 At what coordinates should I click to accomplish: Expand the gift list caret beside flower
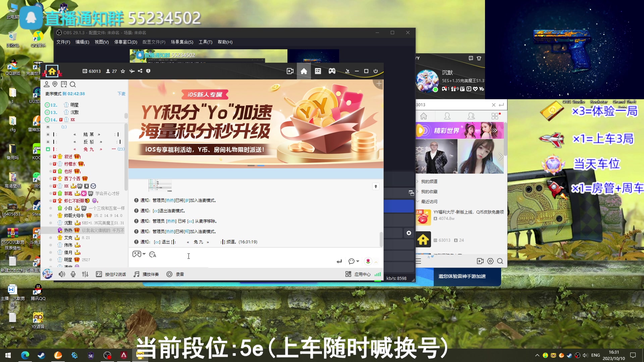tap(376, 262)
